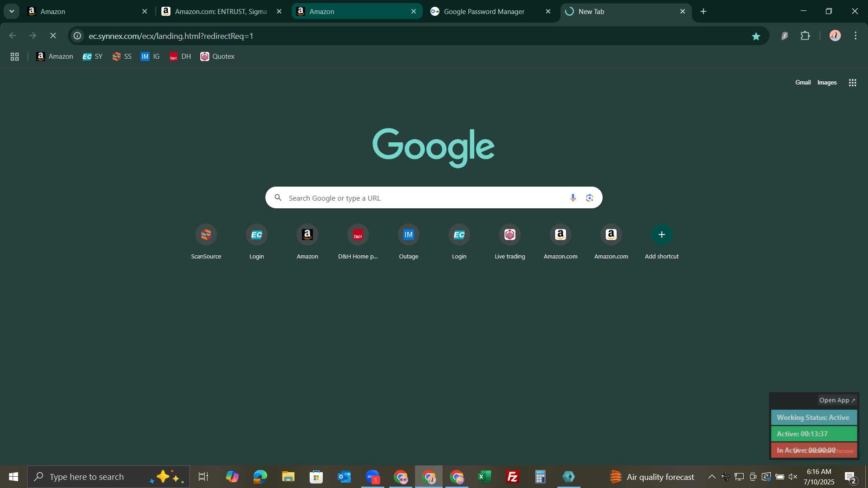Open the first Login shortcut
Image resolution: width=868 pixels, height=488 pixels.
257,243
